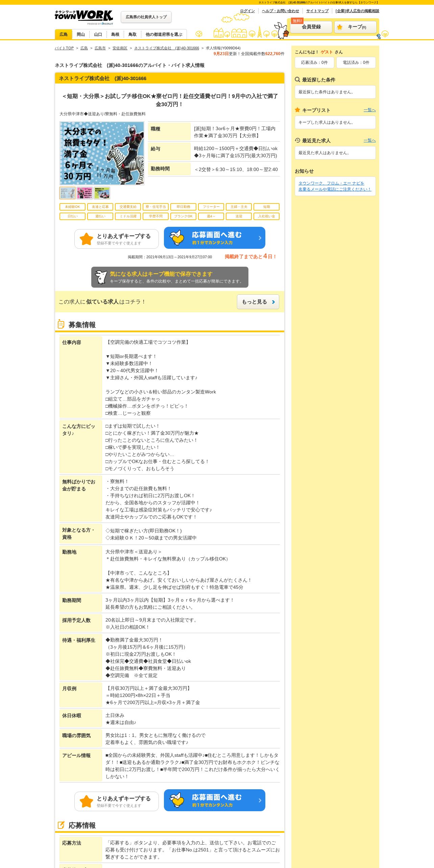Select the second small job photo thumbnail
Screen dimensions: 434x868
pos(85,193)
